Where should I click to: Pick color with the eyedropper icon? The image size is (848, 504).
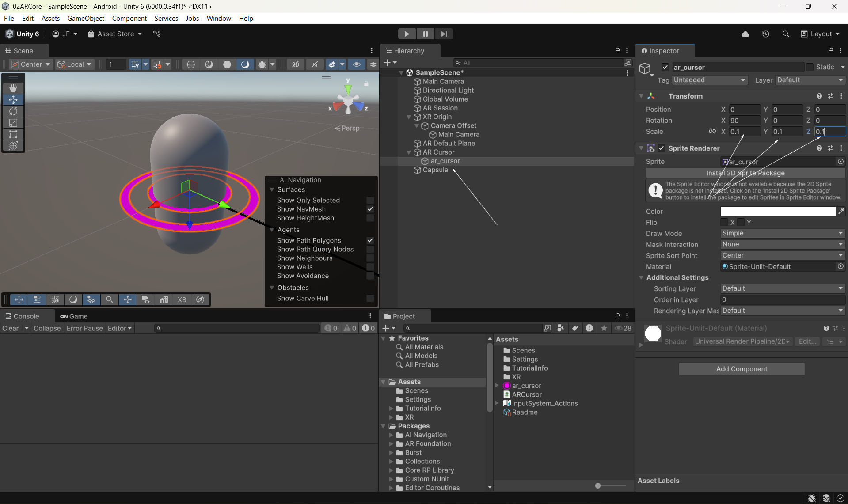[x=841, y=212]
